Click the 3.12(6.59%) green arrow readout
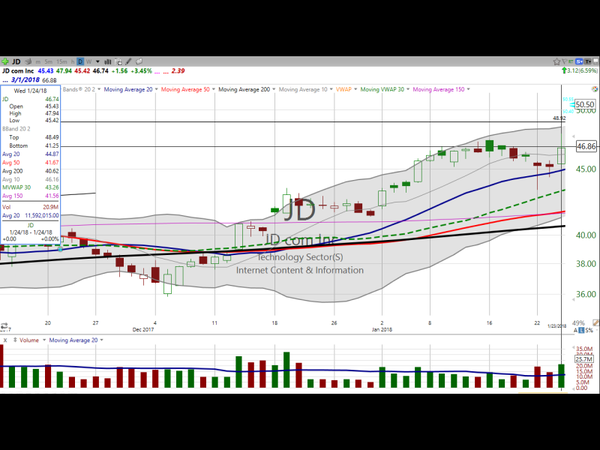 [579, 71]
